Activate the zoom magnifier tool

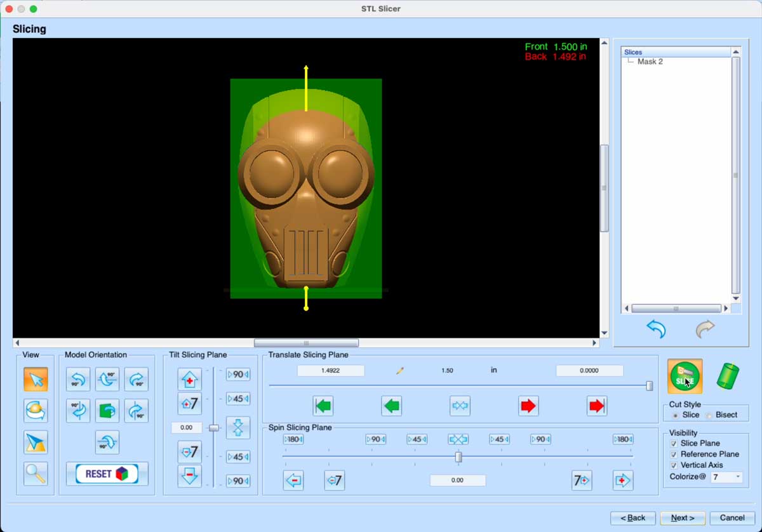coord(35,472)
